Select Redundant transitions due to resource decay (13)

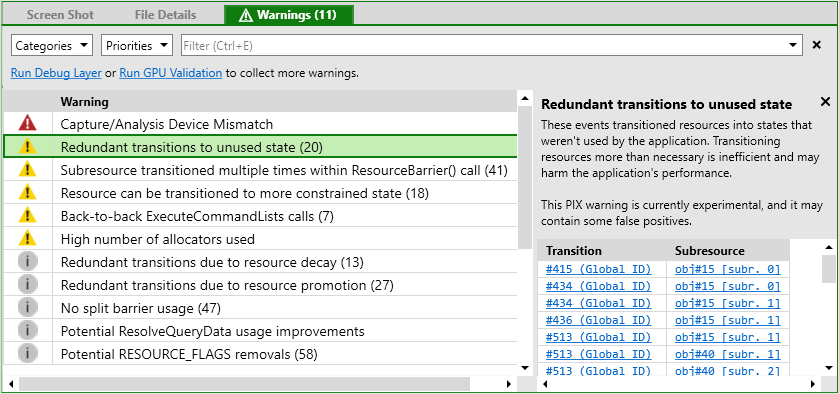[260, 262]
